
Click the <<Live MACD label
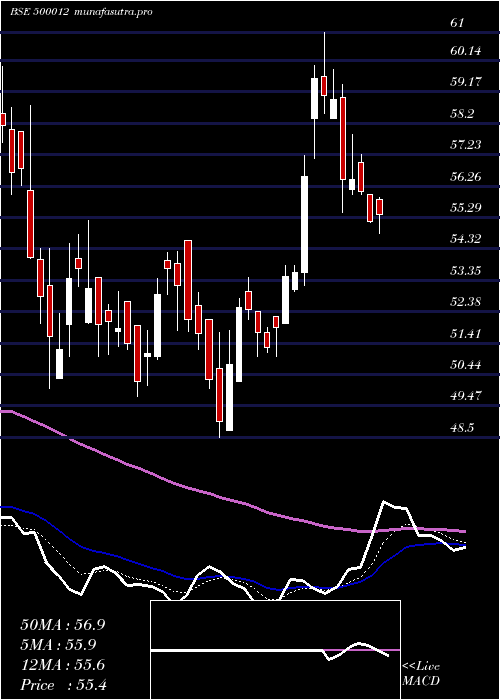pyautogui.click(x=421, y=674)
